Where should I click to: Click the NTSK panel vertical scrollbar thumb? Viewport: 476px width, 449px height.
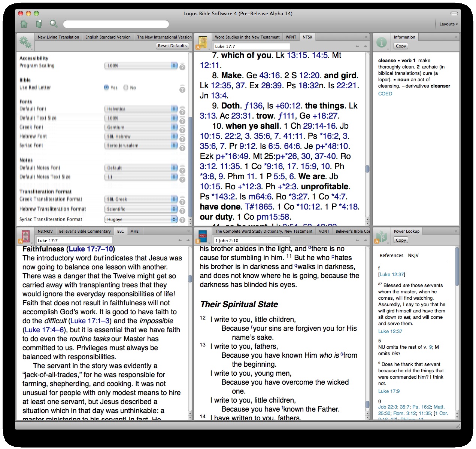pyautogui.click(x=367, y=169)
